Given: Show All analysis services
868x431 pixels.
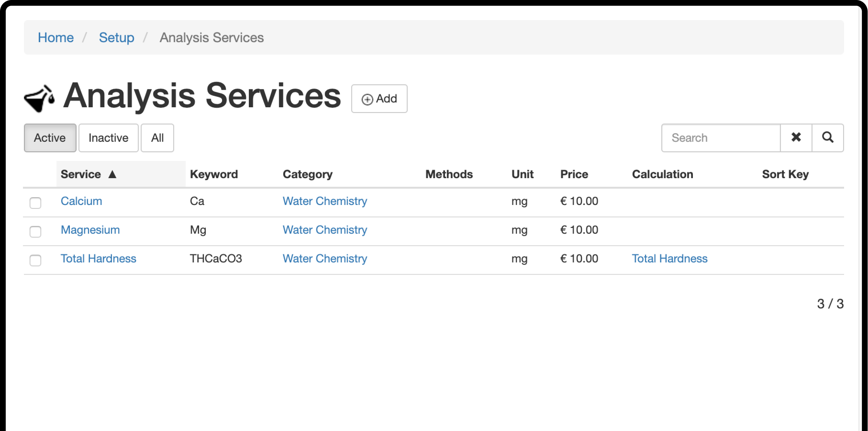Looking at the screenshot, I should coord(157,138).
